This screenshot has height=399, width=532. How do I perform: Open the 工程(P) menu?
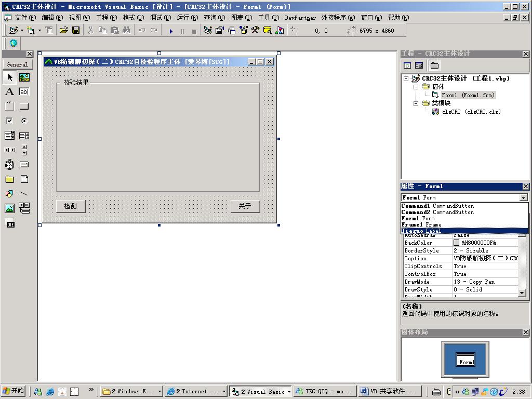107,18
